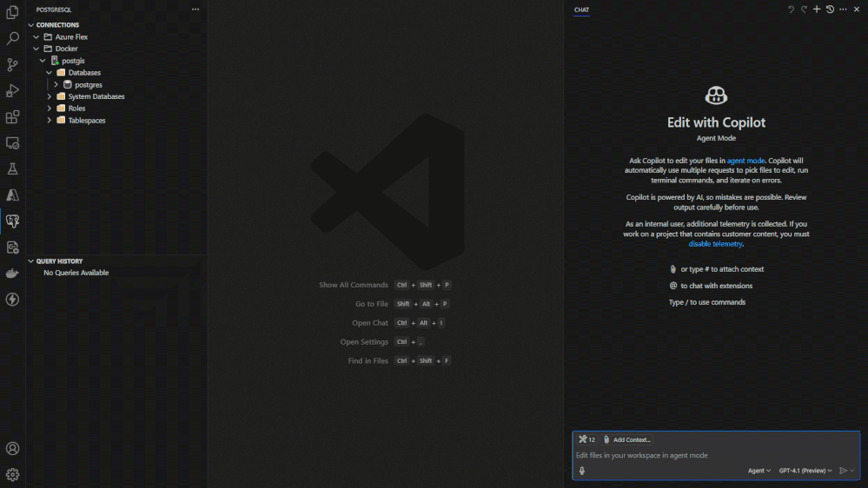Collapse the Docker group
The width and height of the screenshot is (868, 488).
pyautogui.click(x=36, y=49)
